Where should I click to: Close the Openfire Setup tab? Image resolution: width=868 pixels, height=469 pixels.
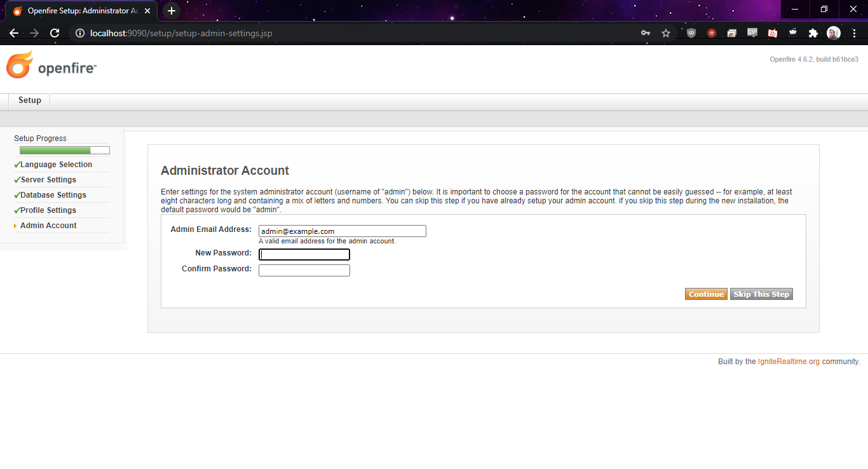(x=147, y=11)
